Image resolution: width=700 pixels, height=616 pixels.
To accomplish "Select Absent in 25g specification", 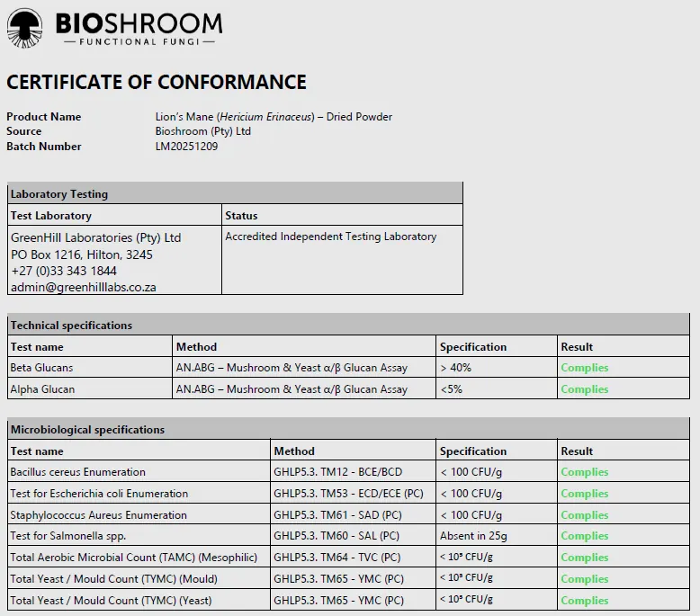I will point(473,536).
